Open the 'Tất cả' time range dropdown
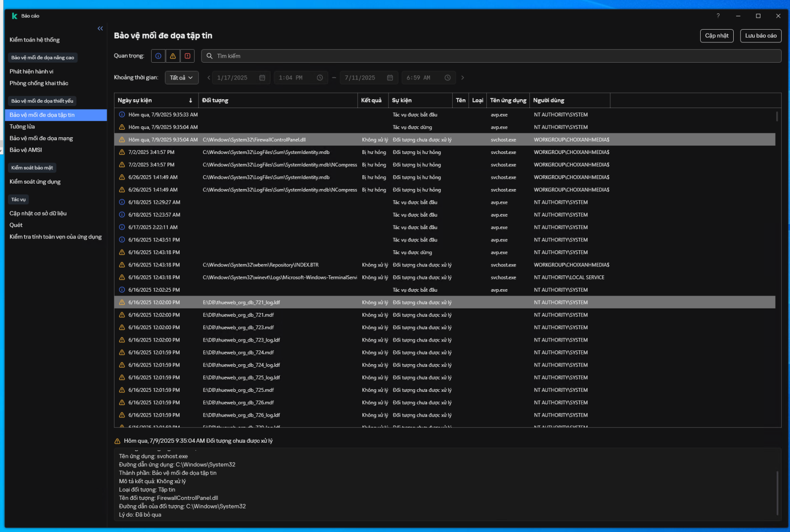Screen dimensions: 790x532 click(x=181, y=78)
